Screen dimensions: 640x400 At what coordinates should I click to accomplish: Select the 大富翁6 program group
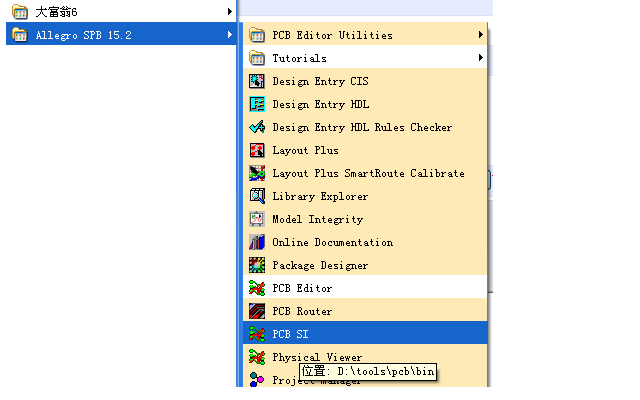click(x=121, y=12)
